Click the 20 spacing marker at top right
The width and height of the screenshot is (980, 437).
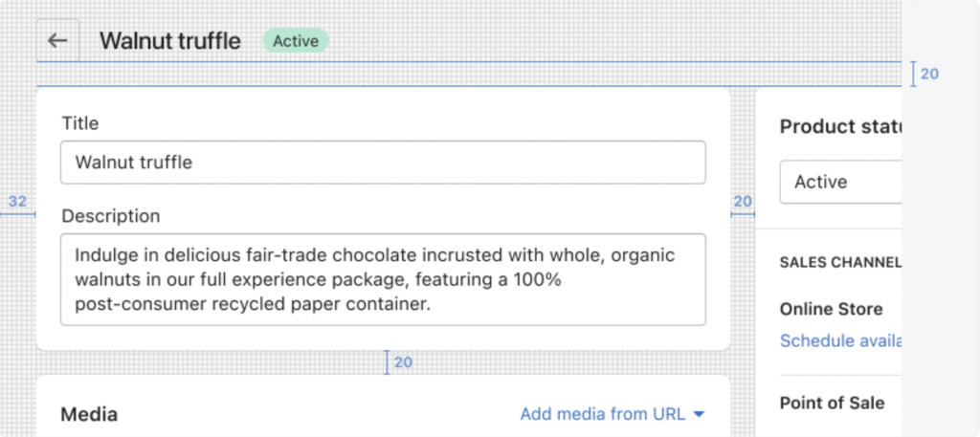tap(929, 74)
